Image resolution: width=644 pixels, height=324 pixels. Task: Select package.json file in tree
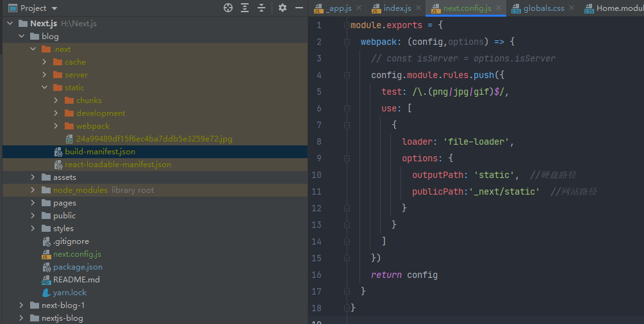click(x=78, y=267)
